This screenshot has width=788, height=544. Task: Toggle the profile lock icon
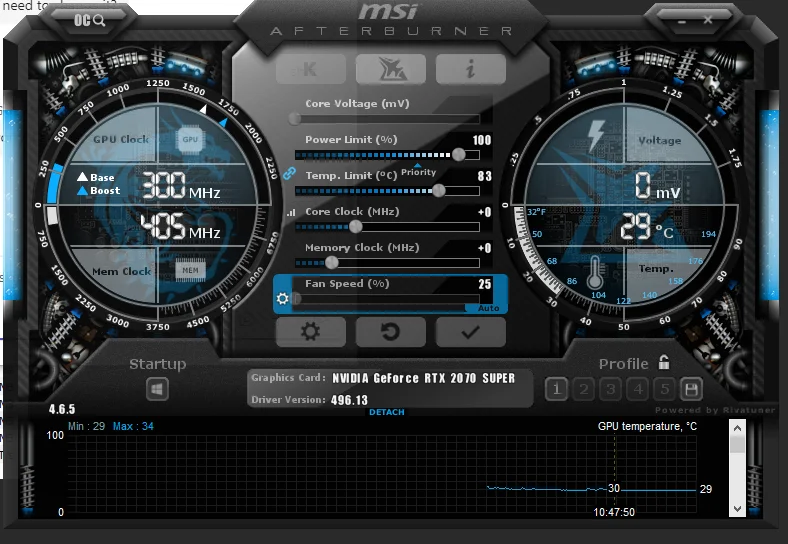pos(664,362)
